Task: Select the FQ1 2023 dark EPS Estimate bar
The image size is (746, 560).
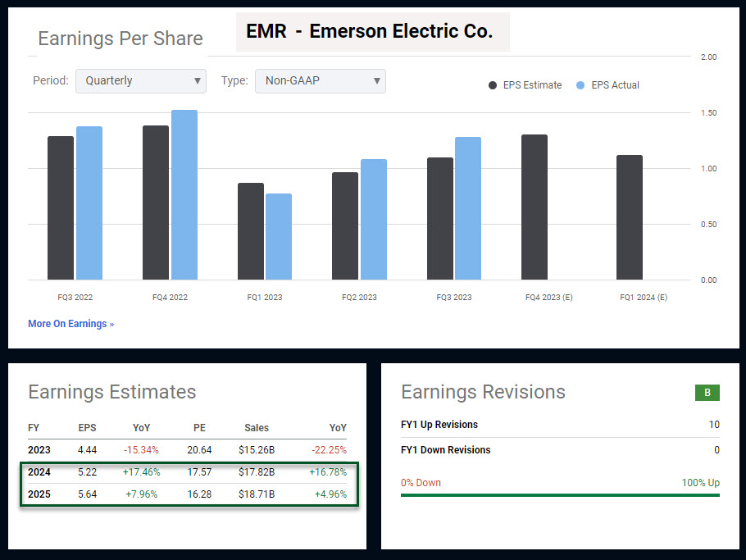Action: pyautogui.click(x=251, y=231)
